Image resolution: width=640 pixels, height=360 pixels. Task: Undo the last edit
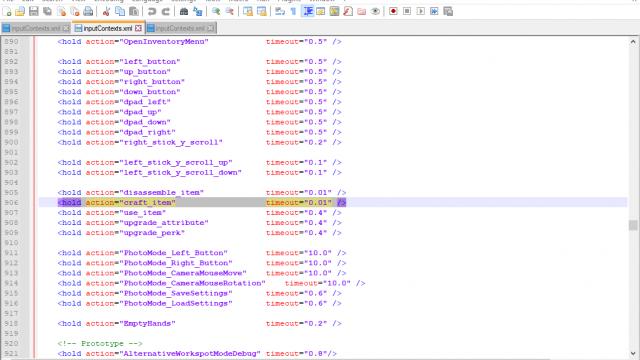click(x=151, y=11)
